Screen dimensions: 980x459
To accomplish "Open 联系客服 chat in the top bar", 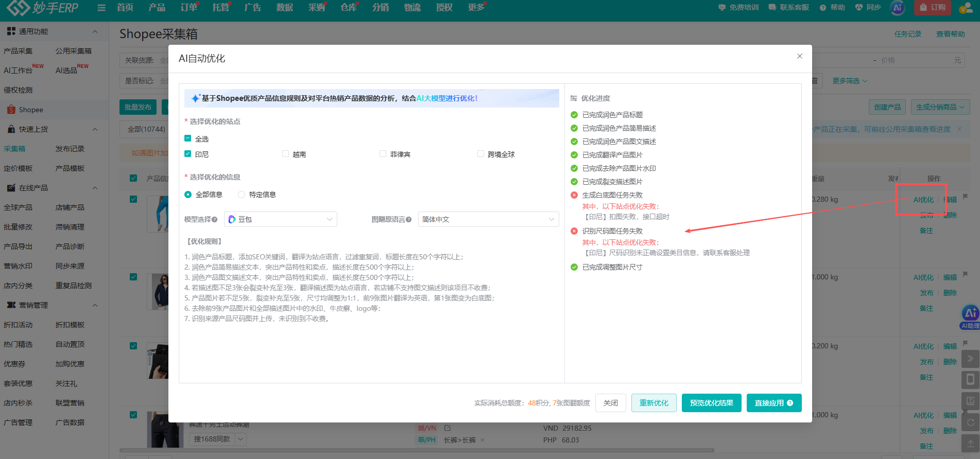I will click(x=788, y=7).
